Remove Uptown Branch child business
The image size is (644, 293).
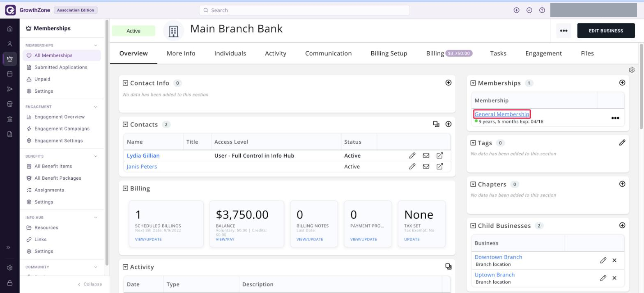pos(614,278)
